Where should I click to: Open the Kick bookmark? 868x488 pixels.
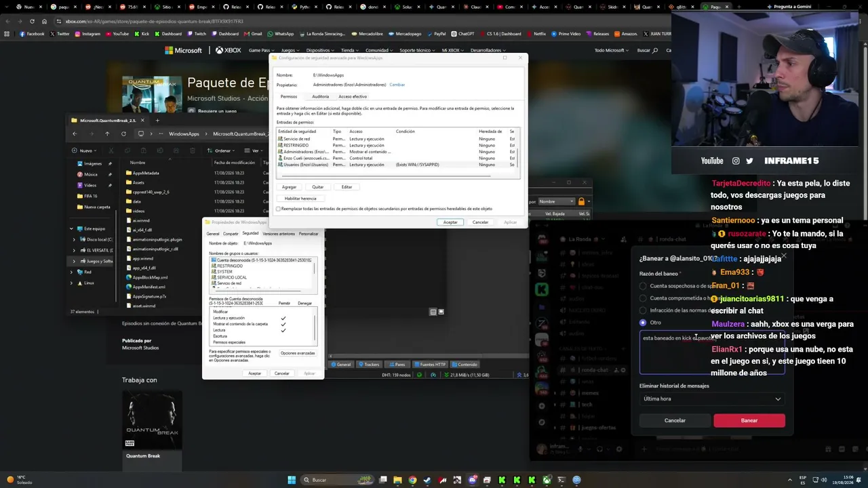(142, 34)
